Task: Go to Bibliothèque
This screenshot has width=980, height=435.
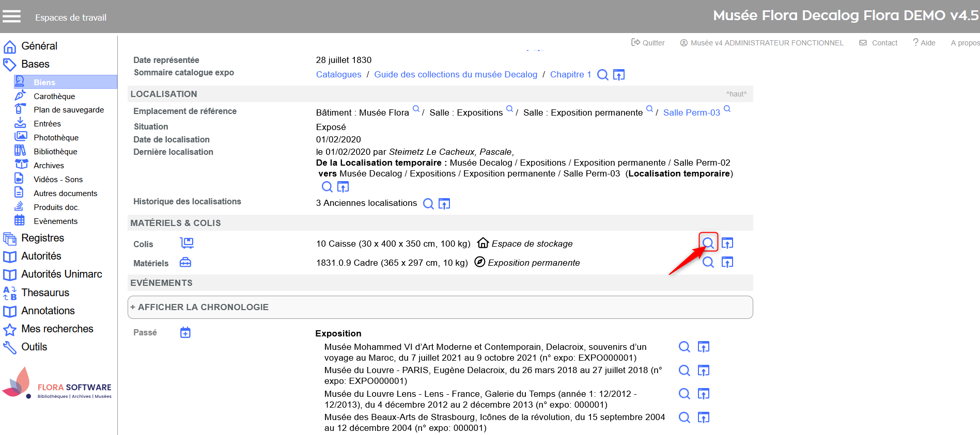Action: click(x=55, y=152)
